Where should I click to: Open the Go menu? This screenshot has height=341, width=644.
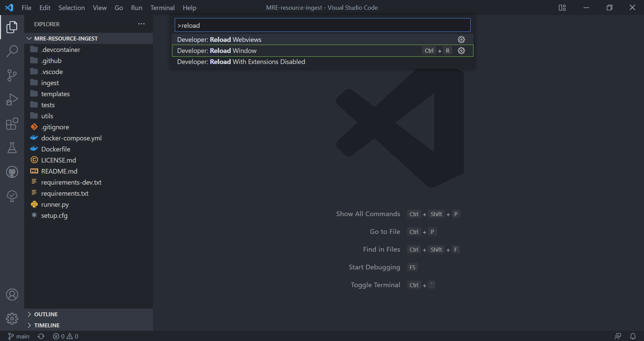[119, 8]
